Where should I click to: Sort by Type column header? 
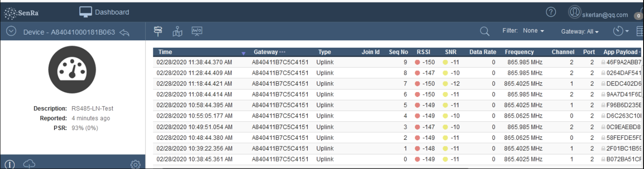tap(324, 52)
